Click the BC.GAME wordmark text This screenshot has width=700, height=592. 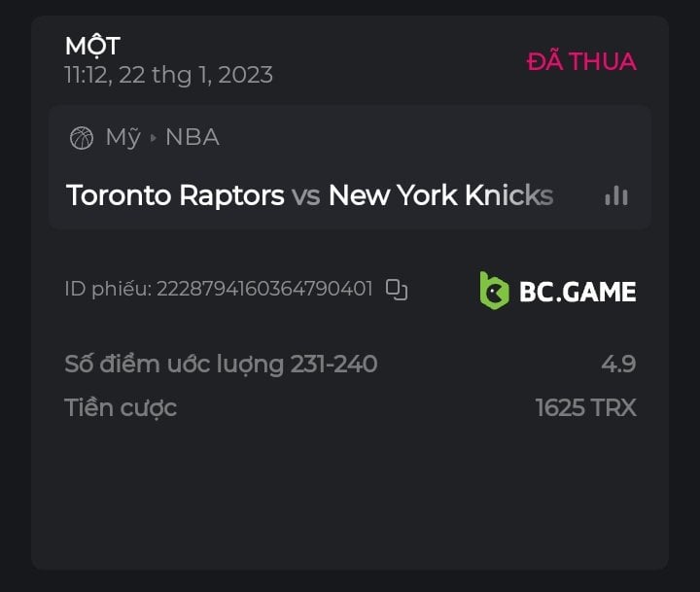click(577, 291)
